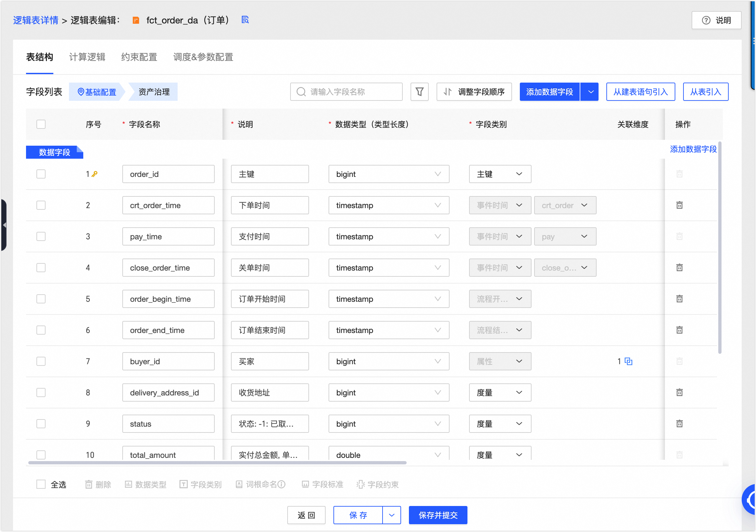This screenshot has height=532, width=756.
Task: Delete the delivery_address_id row via trash icon
Action: 679,392
